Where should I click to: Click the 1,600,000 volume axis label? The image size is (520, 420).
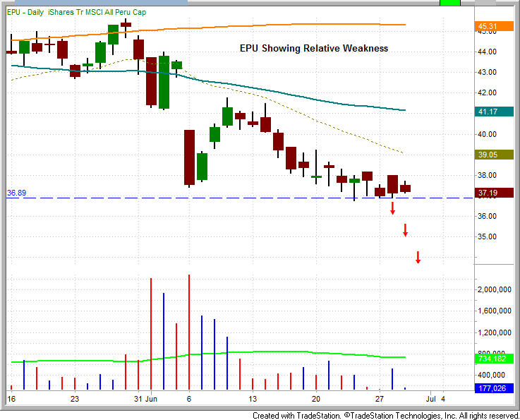(x=495, y=311)
